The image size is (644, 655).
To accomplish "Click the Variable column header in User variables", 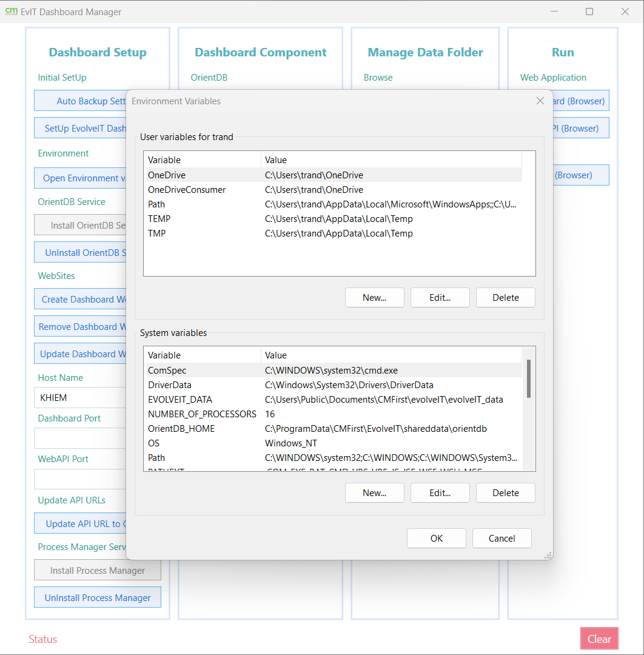I will point(203,160).
